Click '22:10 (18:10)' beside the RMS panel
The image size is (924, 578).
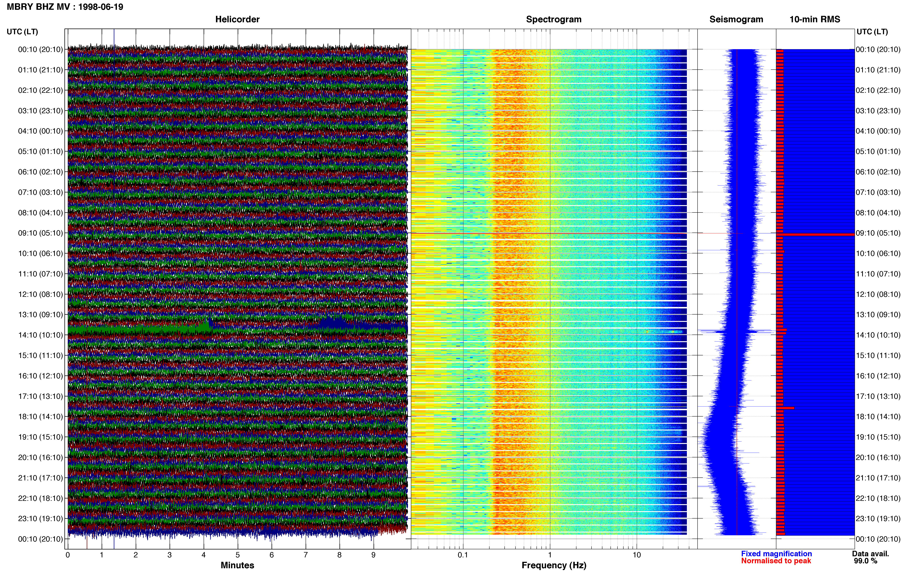pos(878,498)
